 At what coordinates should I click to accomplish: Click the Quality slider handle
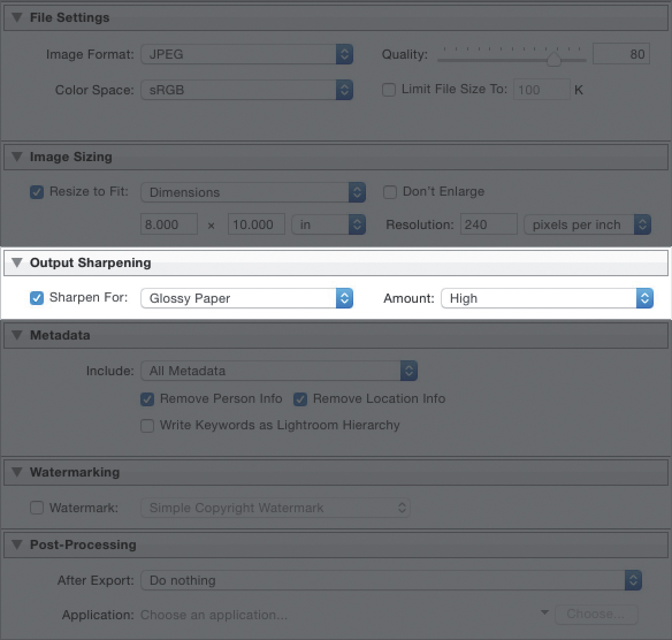pos(553,59)
